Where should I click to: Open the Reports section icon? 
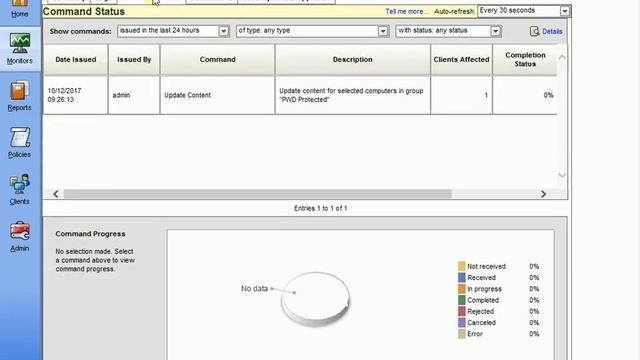point(20,90)
